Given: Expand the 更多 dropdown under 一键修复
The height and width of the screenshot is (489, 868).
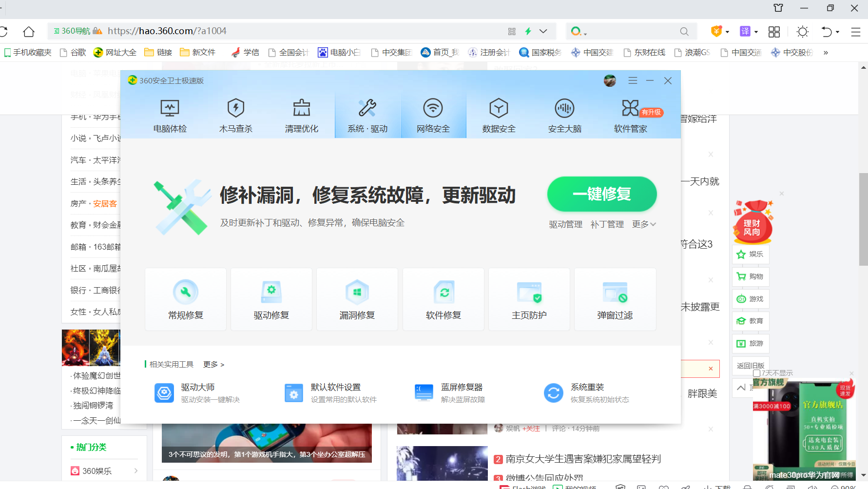Looking at the screenshot, I should point(644,224).
